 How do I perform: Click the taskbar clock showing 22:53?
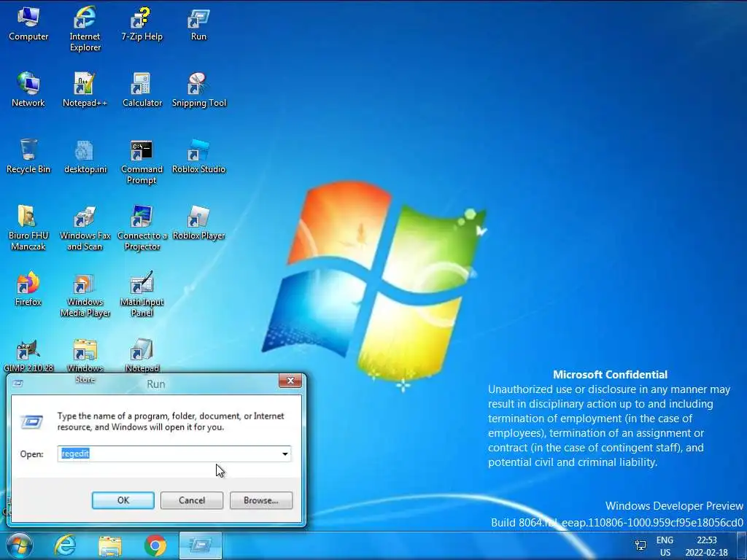click(706, 546)
